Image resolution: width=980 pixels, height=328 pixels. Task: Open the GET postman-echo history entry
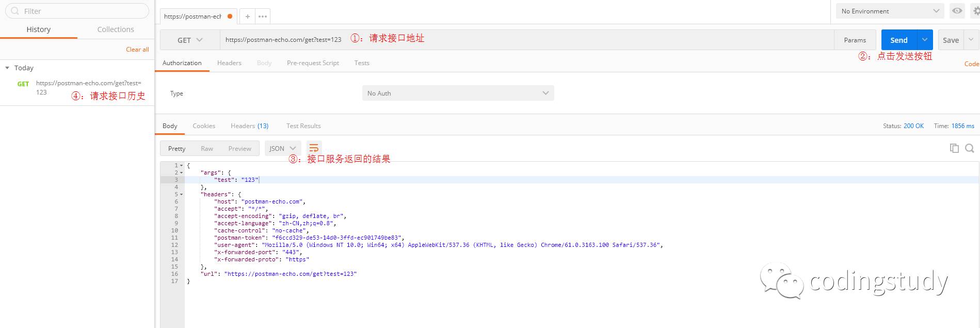point(77,87)
